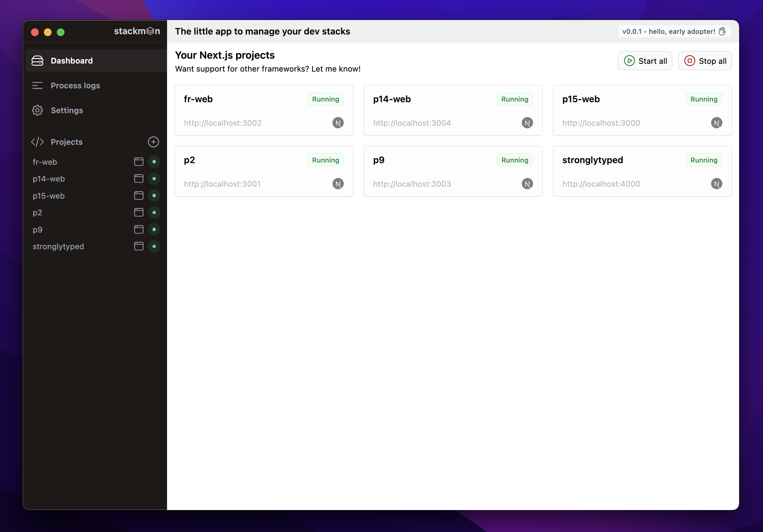Screen dimensions: 763x532
Task: Select stronglytyped from the Projects list
Action: click(x=58, y=246)
